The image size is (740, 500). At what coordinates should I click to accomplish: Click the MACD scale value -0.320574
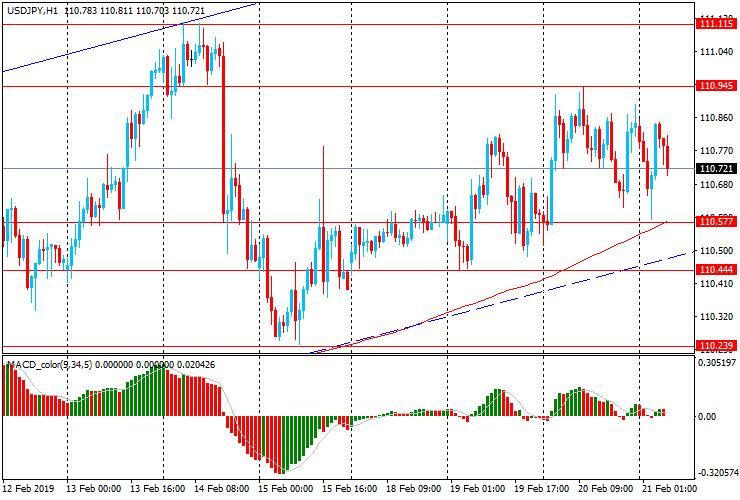716,472
